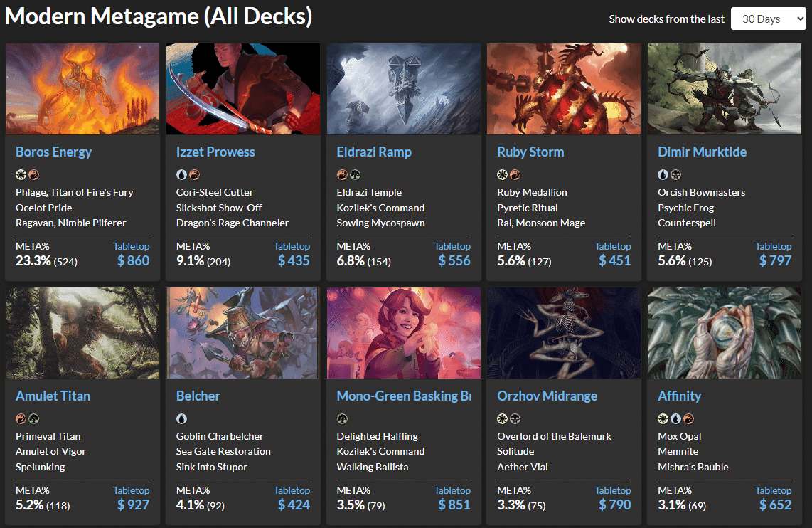Click the Affinity Mox Opal hands artwork
This screenshot has height=528, width=812.
tap(725, 333)
